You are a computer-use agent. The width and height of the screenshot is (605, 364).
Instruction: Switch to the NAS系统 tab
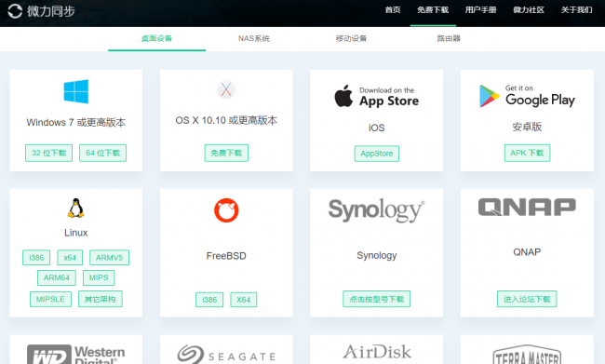[x=254, y=38]
